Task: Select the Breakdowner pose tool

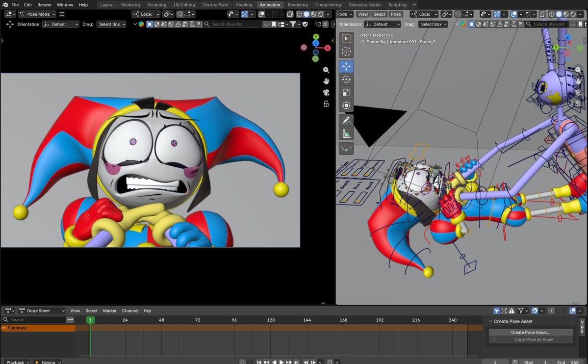Action: 346,148
